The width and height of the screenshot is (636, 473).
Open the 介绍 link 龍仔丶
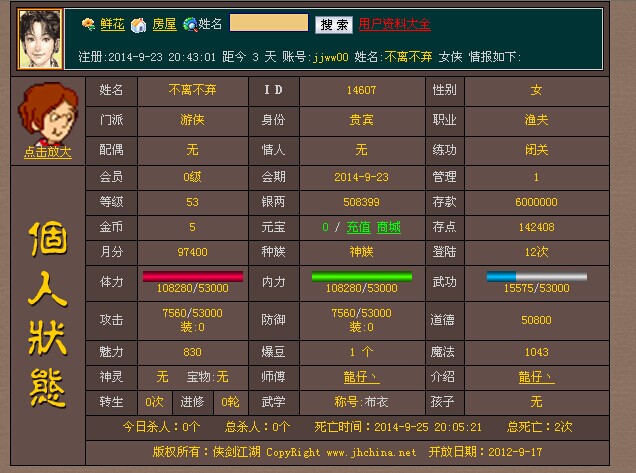pyautogui.click(x=536, y=377)
